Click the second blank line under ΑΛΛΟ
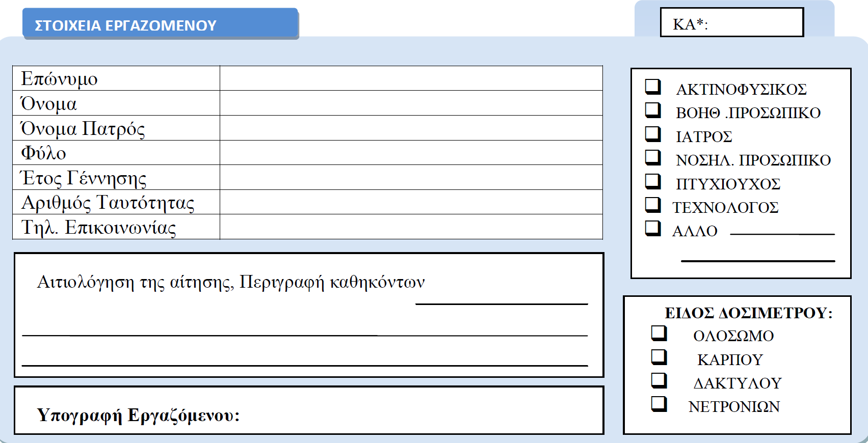 click(x=758, y=261)
